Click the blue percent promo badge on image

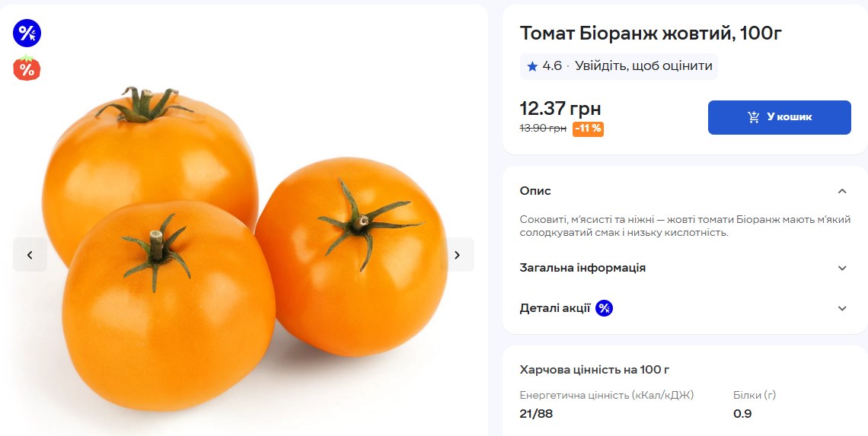tap(27, 33)
